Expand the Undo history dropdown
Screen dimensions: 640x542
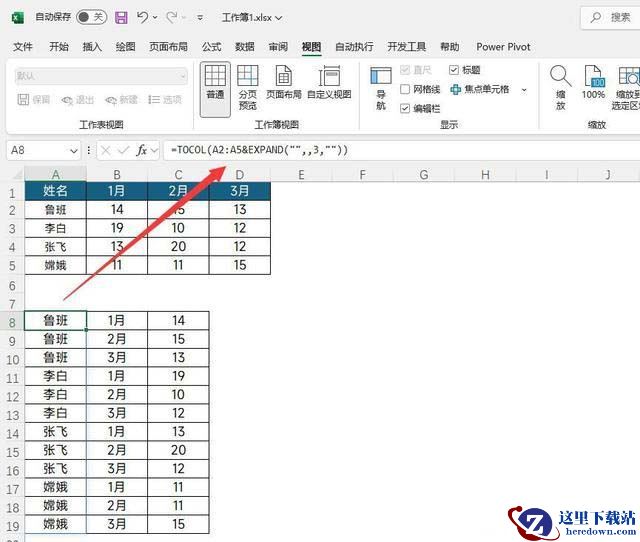point(155,18)
